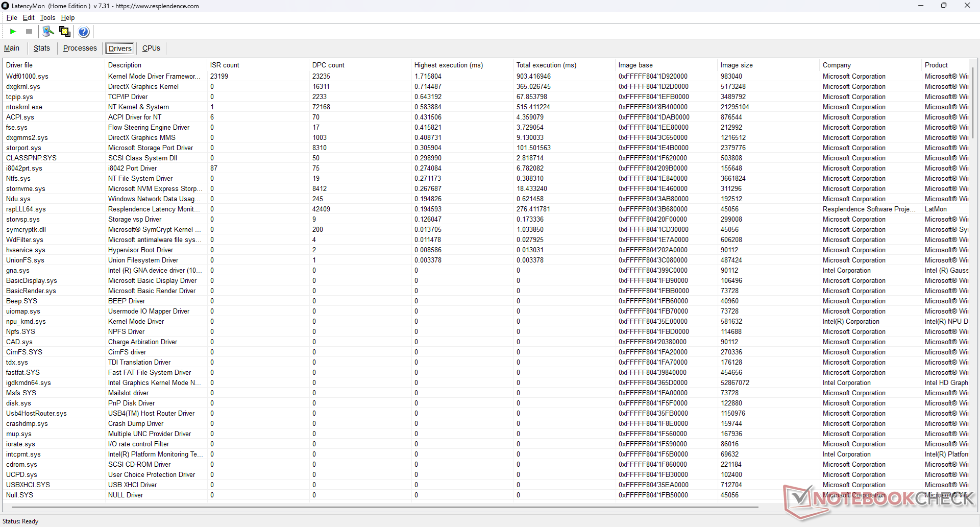Click the 'Status: Ready' status bar text

coord(20,521)
